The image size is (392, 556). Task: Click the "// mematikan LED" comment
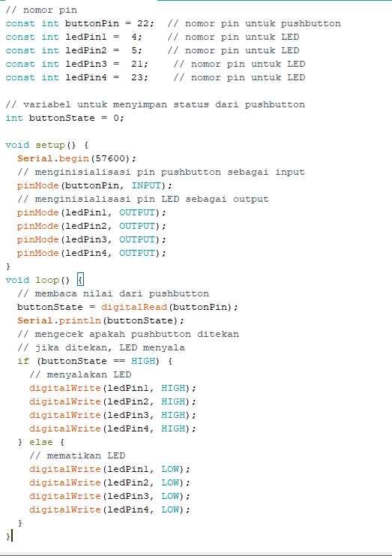click(x=77, y=455)
